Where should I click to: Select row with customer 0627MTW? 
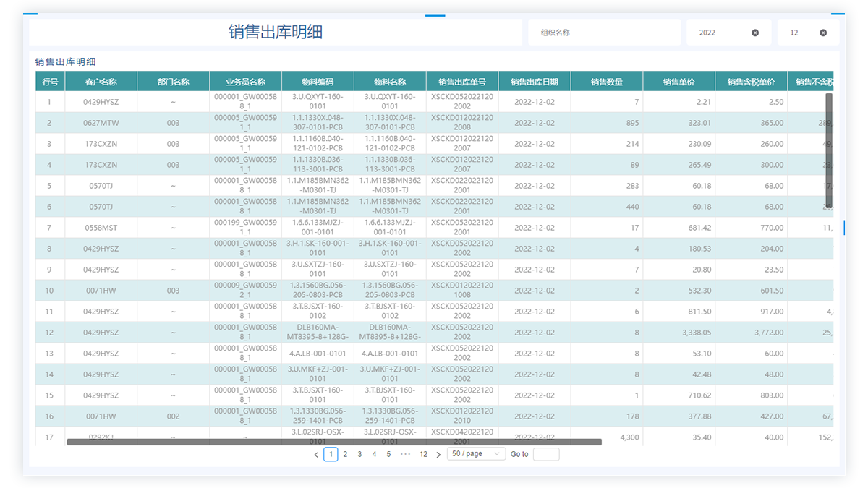point(434,123)
